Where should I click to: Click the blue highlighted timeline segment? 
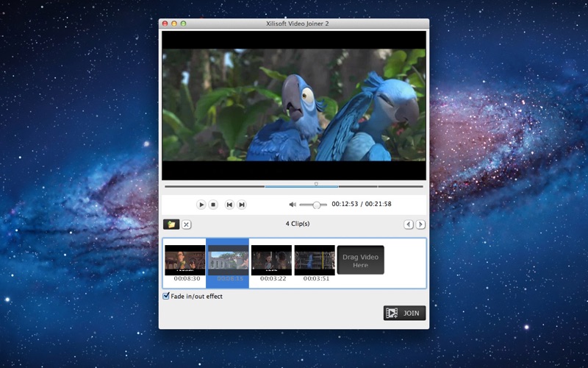click(x=301, y=186)
